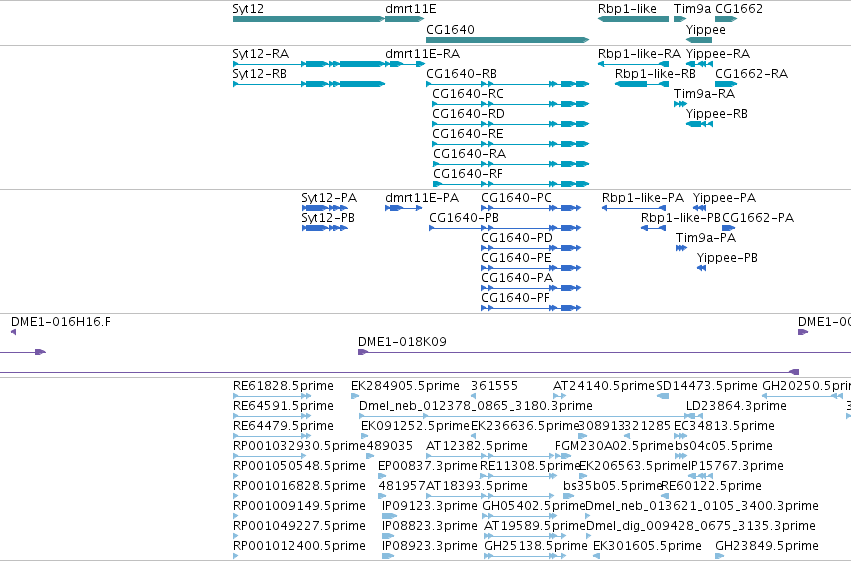Click the Yippee-PB protein label
851x561 pixels.
(727, 258)
